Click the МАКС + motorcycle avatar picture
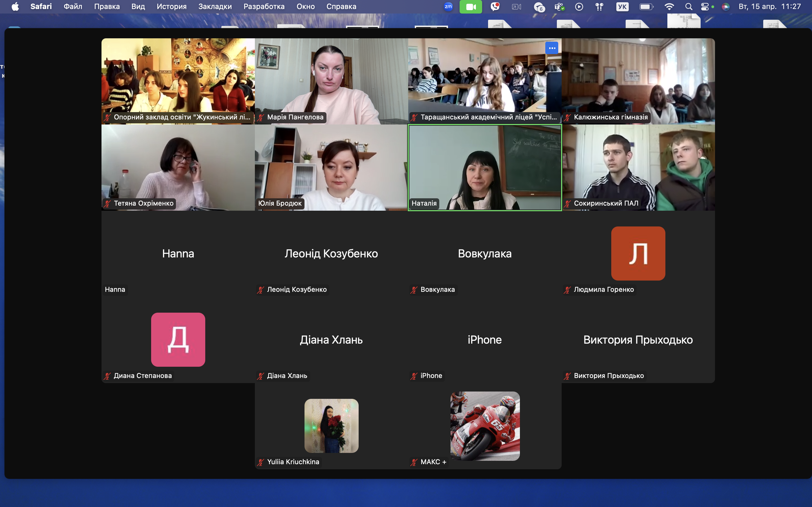The image size is (812, 507). click(485, 426)
